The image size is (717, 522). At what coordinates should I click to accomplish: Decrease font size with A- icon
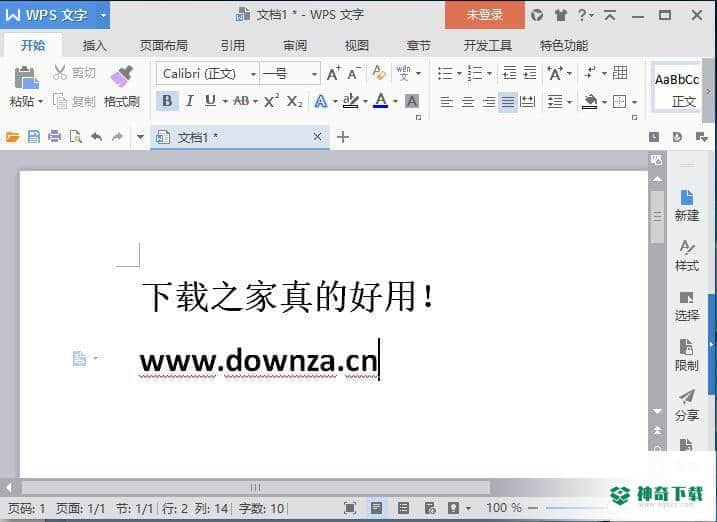click(x=354, y=73)
